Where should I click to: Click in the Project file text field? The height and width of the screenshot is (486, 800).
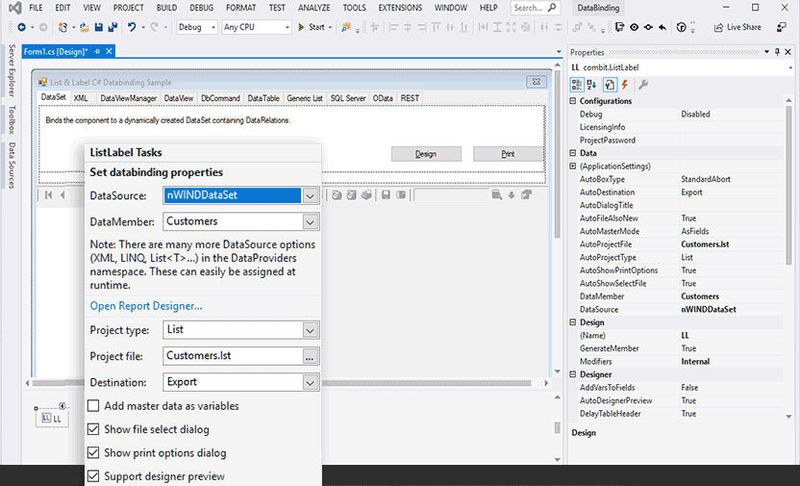point(233,356)
